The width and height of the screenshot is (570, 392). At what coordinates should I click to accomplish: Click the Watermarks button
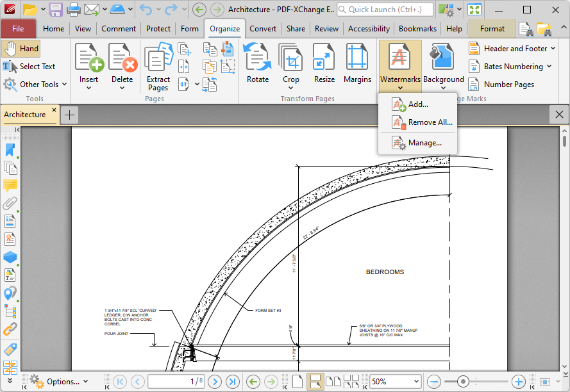[x=400, y=66]
